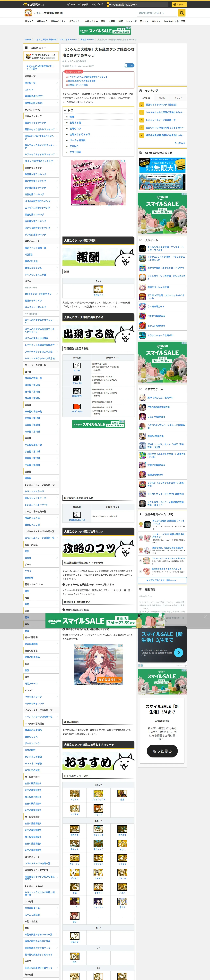Select the リセマラ navigation tab
This screenshot has height=980, width=210.
pyautogui.click(x=29, y=21)
